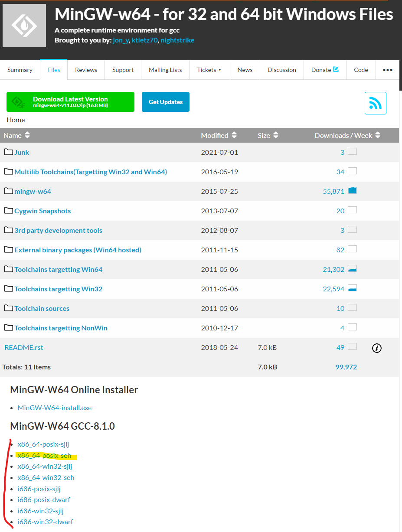This screenshot has height=532, width=402.
Task: Open author jon_y profile link
Action: coord(121,40)
